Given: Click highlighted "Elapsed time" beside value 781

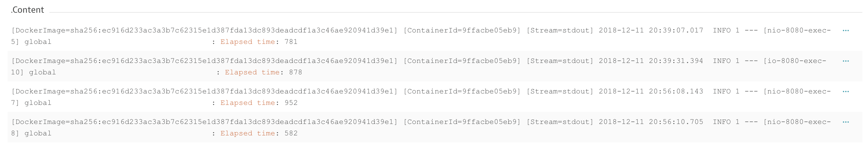Looking at the screenshot, I should [x=247, y=42].
